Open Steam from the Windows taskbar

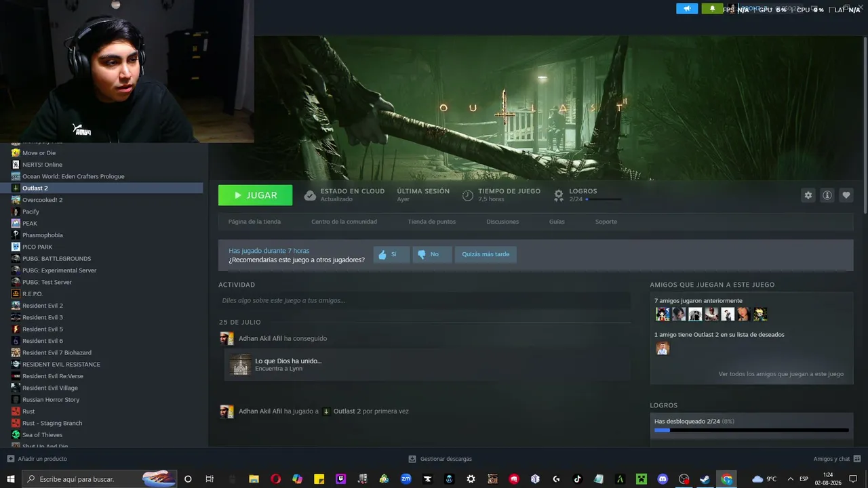click(705, 479)
